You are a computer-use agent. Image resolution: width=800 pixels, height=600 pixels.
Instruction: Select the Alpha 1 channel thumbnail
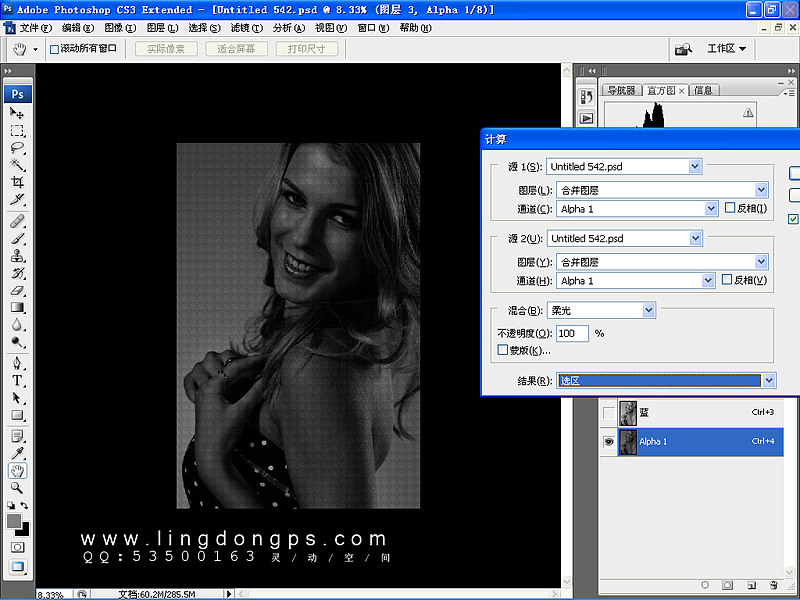point(628,442)
